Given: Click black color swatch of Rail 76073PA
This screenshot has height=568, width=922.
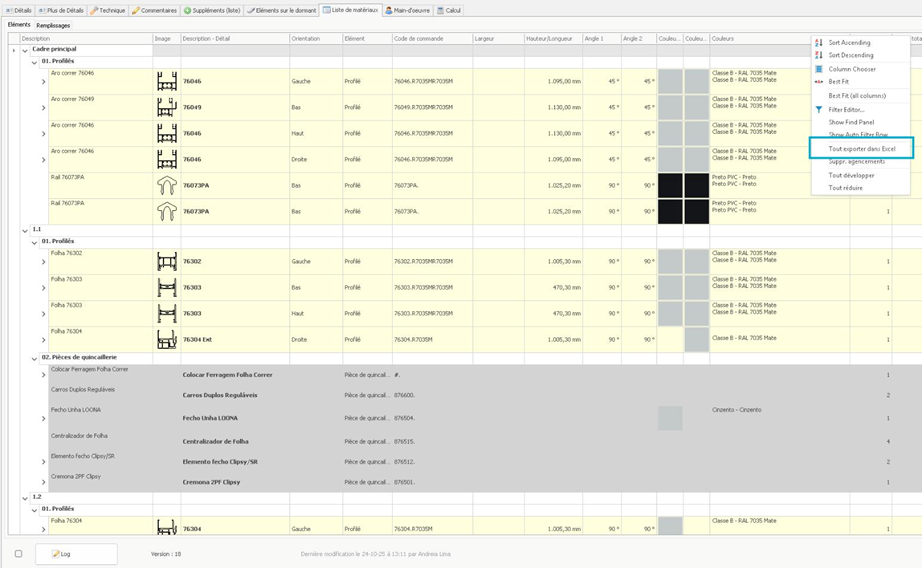Looking at the screenshot, I should point(670,186).
